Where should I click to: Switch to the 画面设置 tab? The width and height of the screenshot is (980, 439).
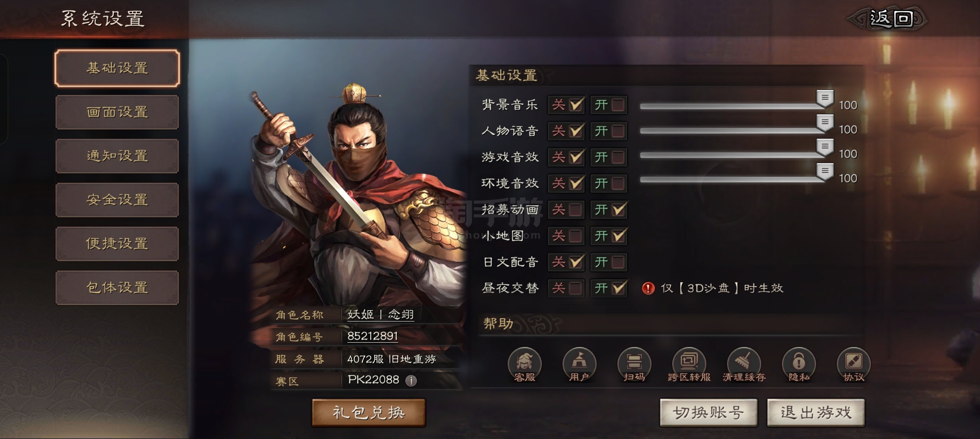(117, 112)
